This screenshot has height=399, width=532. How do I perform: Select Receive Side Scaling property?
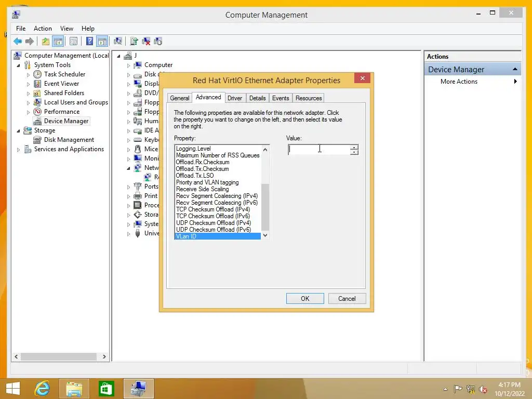(x=202, y=189)
